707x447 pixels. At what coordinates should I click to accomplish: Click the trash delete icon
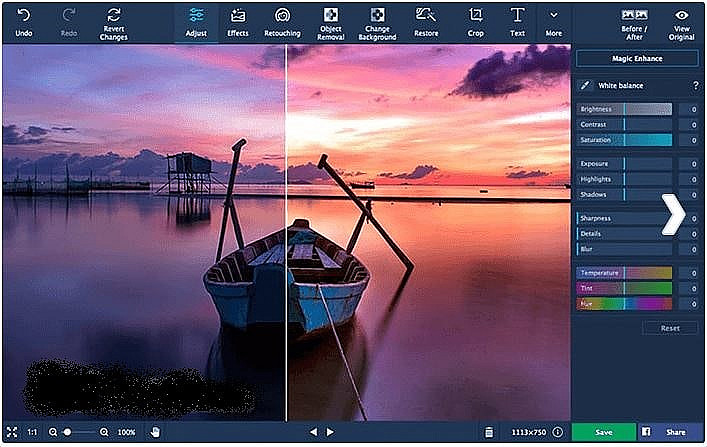(489, 432)
